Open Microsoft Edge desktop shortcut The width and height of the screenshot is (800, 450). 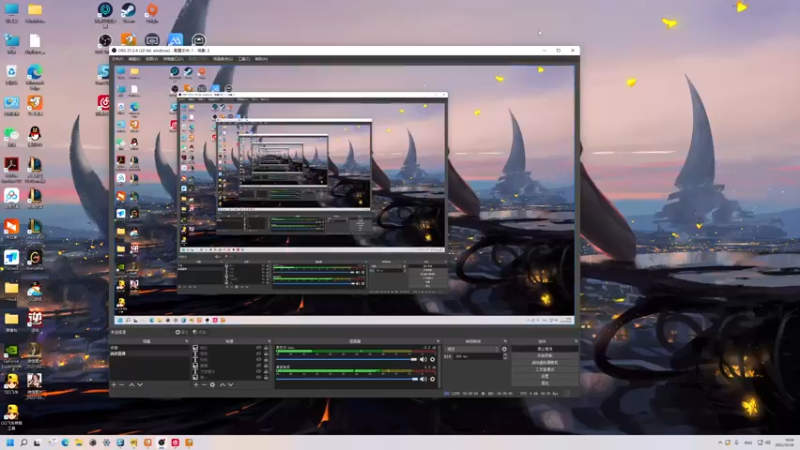pyautogui.click(x=35, y=77)
